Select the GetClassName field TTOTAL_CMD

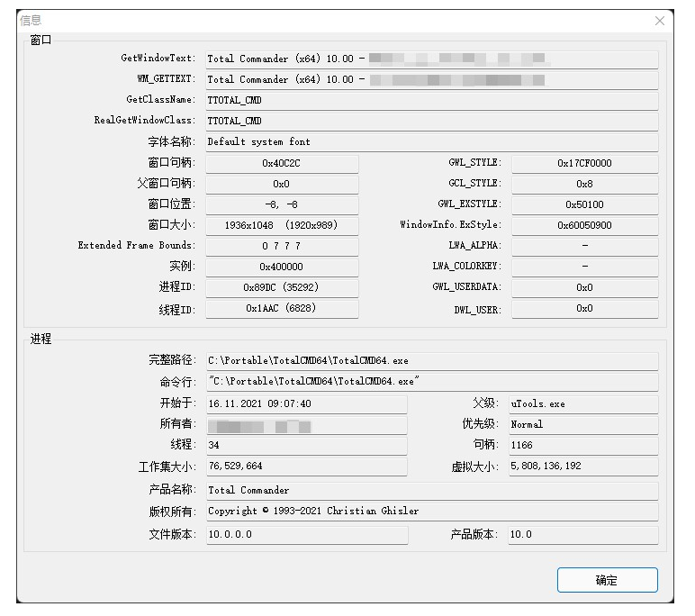pyautogui.click(x=432, y=101)
